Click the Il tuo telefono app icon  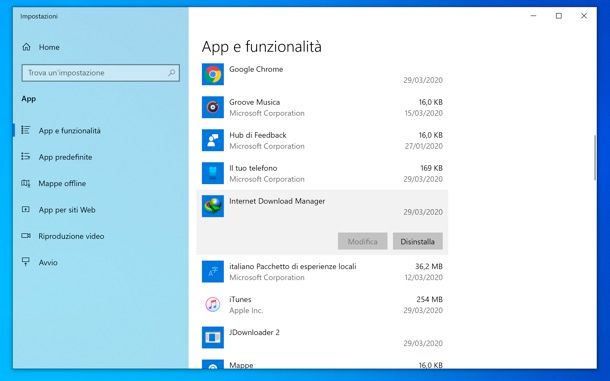pos(213,173)
